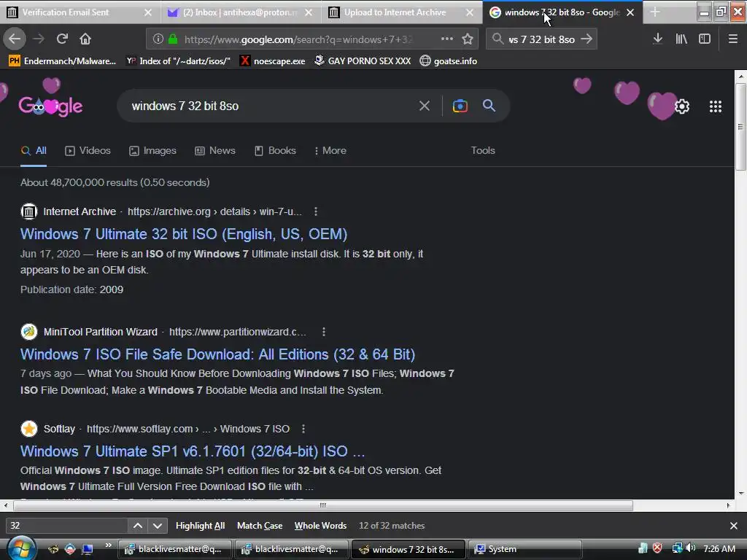
Task: Toggle Highlight All in find bar
Action: [200, 526]
